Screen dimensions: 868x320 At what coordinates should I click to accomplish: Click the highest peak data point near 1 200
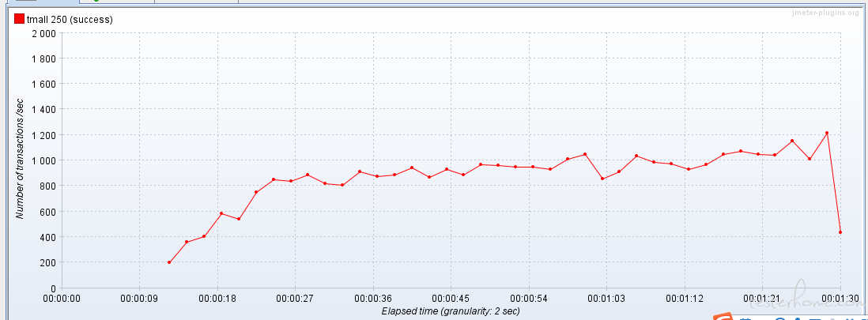click(827, 133)
